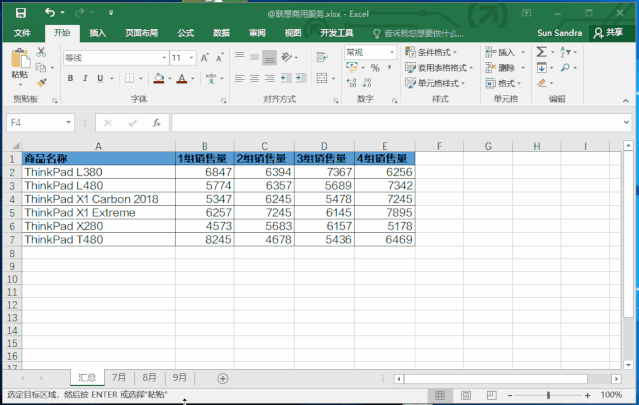Set top vertical alignment
Screen dimensions: 639x405
(240, 57)
